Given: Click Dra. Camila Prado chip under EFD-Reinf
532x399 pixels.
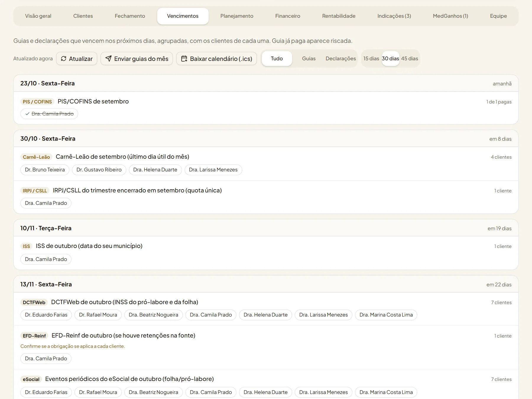Looking at the screenshot, I should pos(46,359).
